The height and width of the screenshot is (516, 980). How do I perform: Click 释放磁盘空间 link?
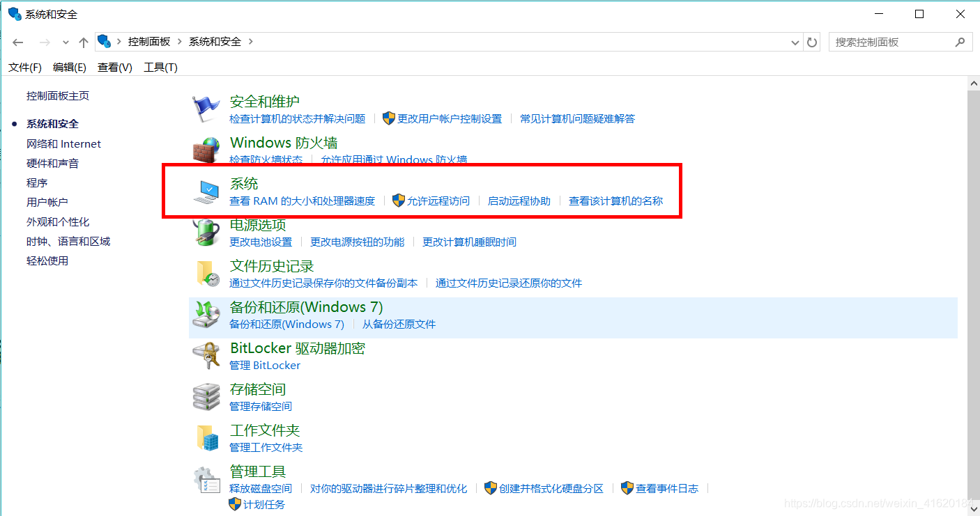tap(261, 488)
